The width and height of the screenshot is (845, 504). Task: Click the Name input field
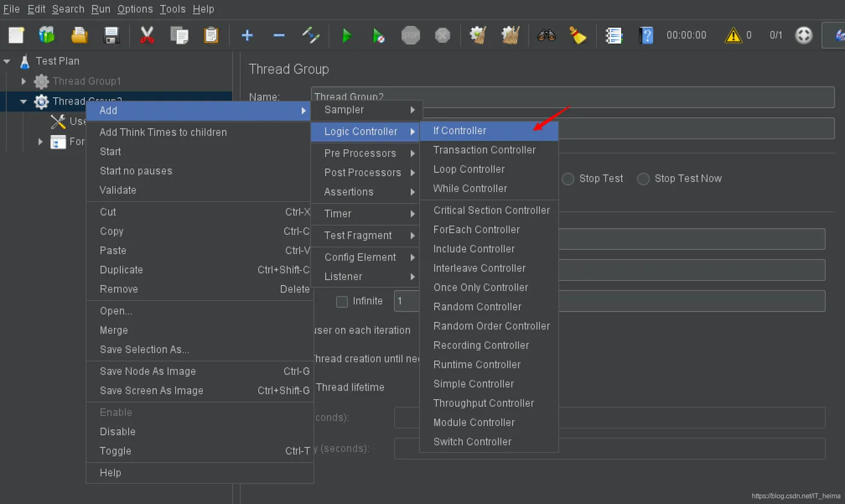(x=573, y=97)
